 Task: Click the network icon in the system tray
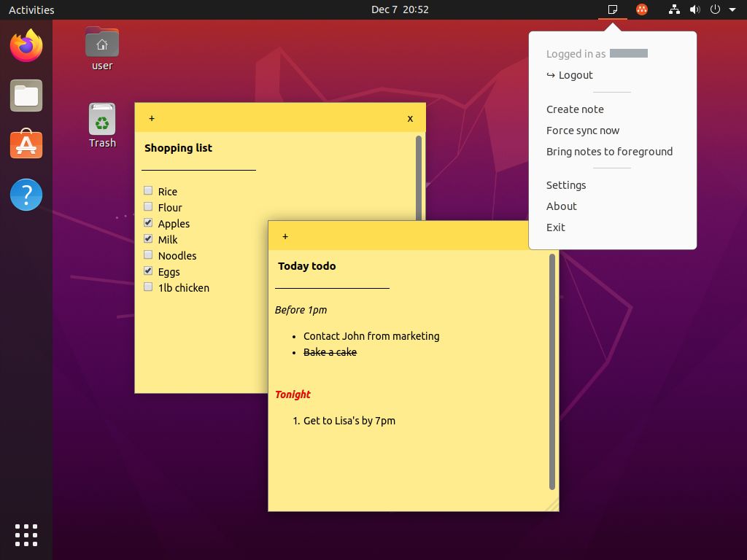pyautogui.click(x=673, y=9)
